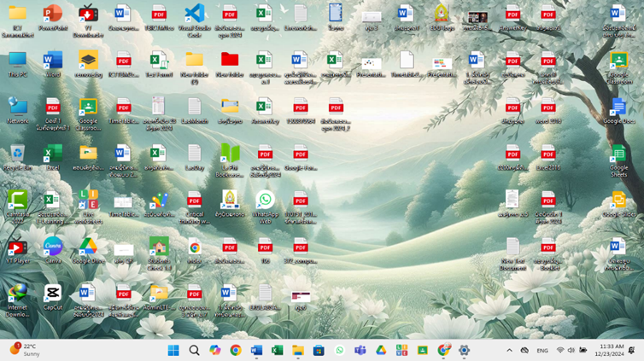Viewport: 644px width, 361px height.
Task: Open the Windows Start menu
Action: tap(173, 350)
